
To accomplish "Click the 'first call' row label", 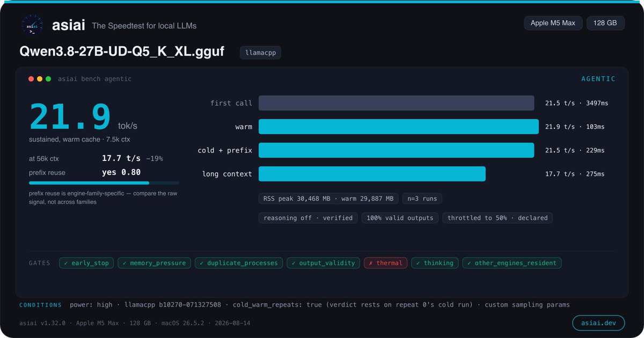I will tap(231, 103).
